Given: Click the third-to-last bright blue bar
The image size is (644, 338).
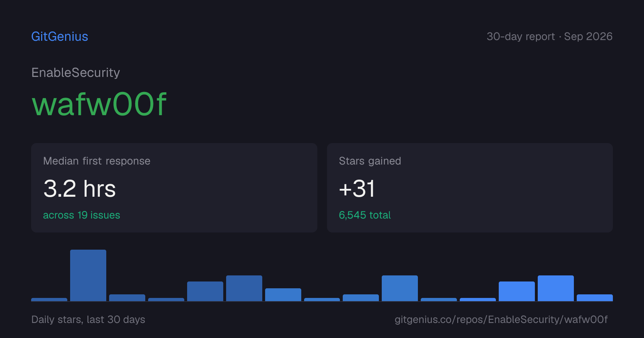Looking at the screenshot, I should click(517, 291).
